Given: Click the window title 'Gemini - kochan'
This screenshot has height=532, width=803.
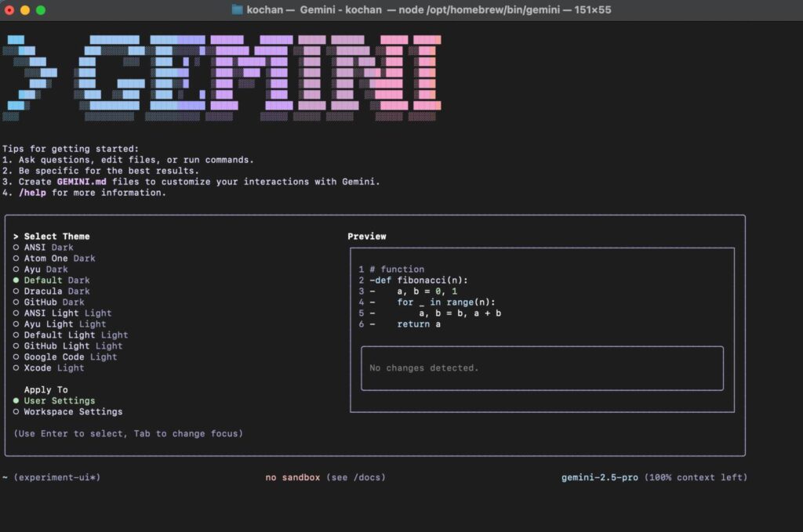Looking at the screenshot, I should pos(340,9).
